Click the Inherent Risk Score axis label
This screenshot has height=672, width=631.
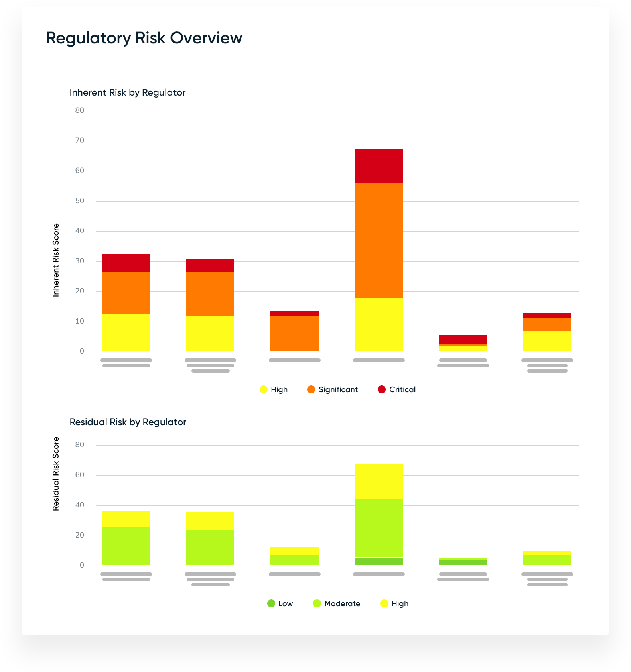tap(56, 260)
